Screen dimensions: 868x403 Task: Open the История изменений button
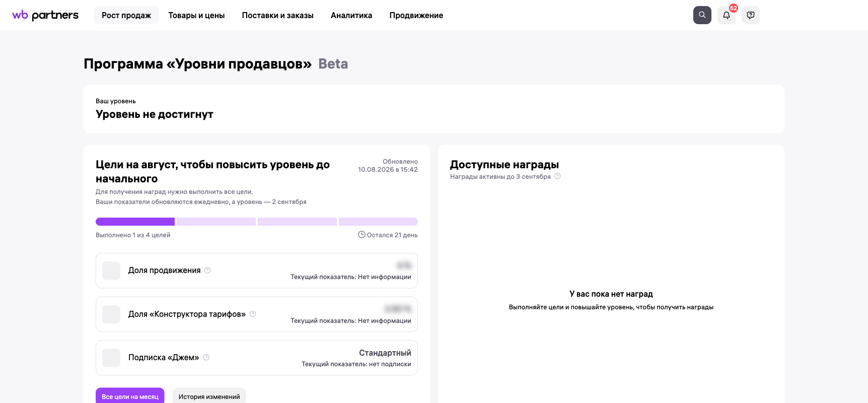[x=209, y=396]
